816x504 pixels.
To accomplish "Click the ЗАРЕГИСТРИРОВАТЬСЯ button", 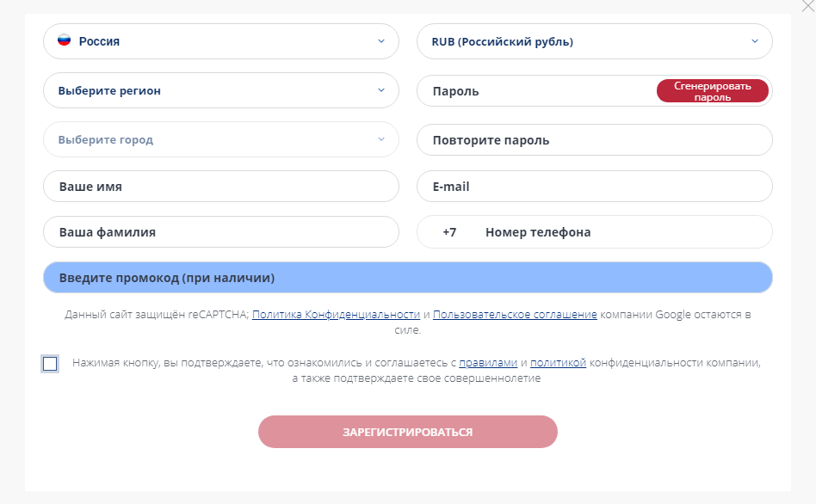I will point(407,432).
